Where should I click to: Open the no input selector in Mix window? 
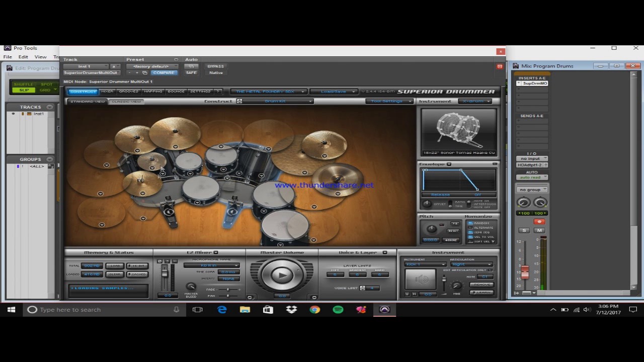(532, 159)
